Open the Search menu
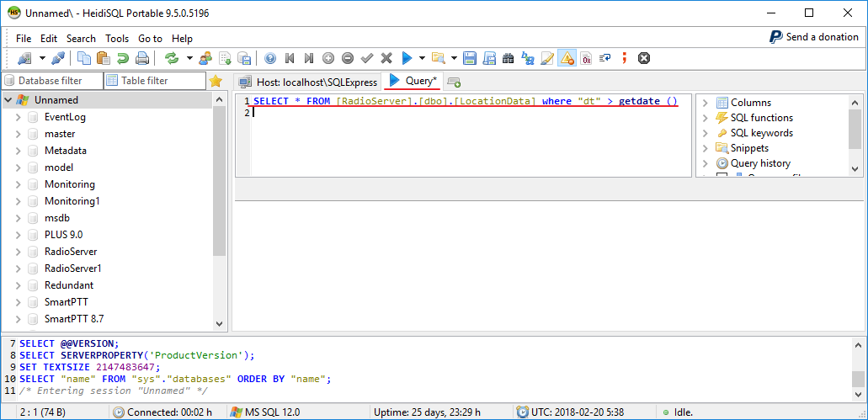The width and height of the screenshot is (868, 420). coord(82,39)
